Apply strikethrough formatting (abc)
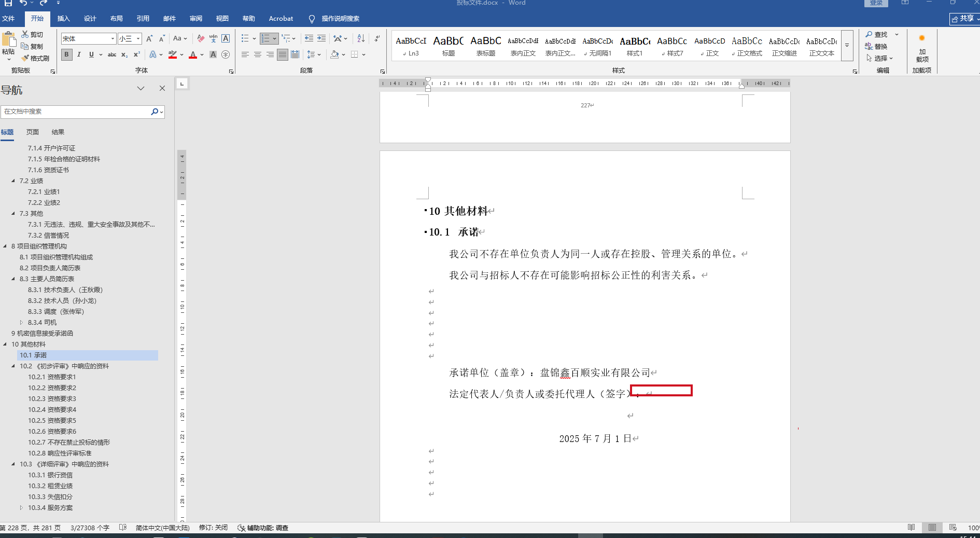This screenshot has width=980, height=538. pos(112,54)
